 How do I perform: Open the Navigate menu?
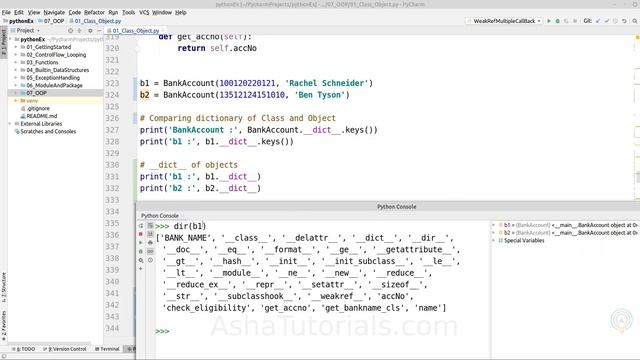click(x=54, y=12)
